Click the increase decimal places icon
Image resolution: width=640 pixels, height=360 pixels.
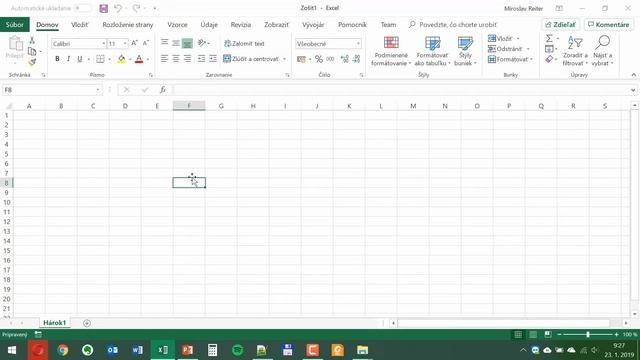tap(344, 59)
